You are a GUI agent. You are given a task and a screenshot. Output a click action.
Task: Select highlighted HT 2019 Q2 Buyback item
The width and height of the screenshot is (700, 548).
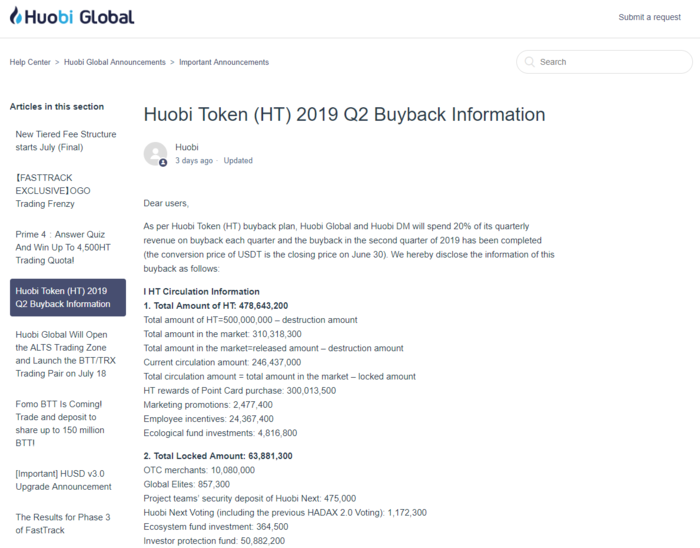tap(68, 298)
